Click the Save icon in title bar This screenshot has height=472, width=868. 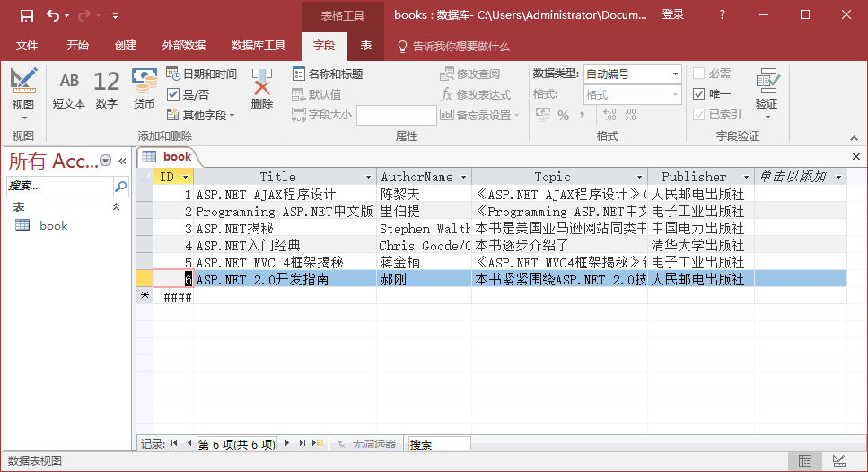(26, 15)
